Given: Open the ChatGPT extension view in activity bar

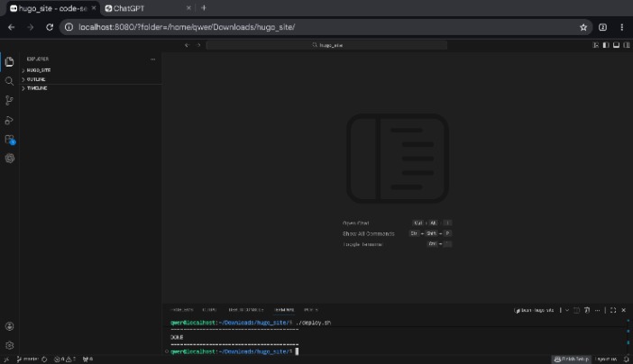Looking at the screenshot, I should 9,159.
